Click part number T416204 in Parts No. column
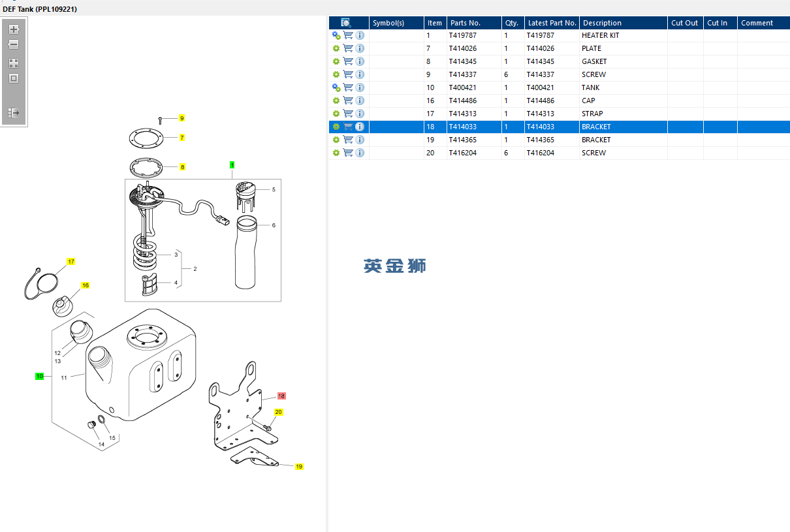790x532 pixels. (x=474, y=153)
